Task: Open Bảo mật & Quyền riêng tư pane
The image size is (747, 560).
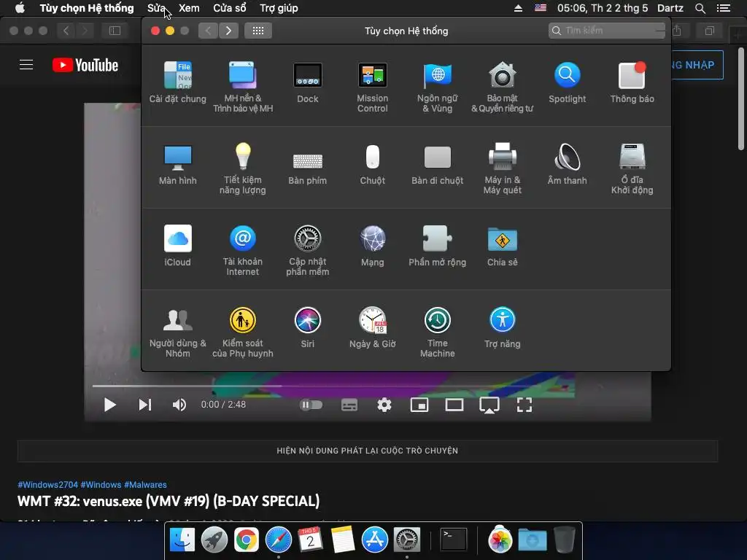Action: [502, 87]
